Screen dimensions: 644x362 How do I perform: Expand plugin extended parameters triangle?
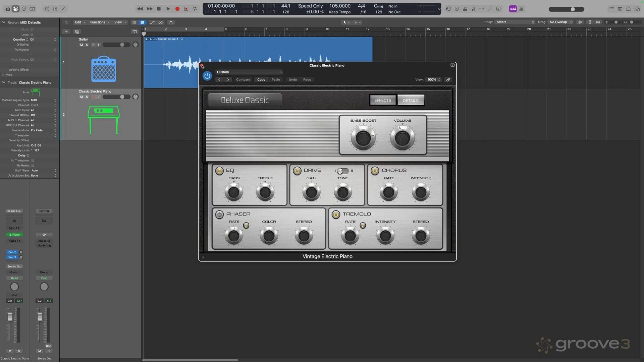pos(203,257)
